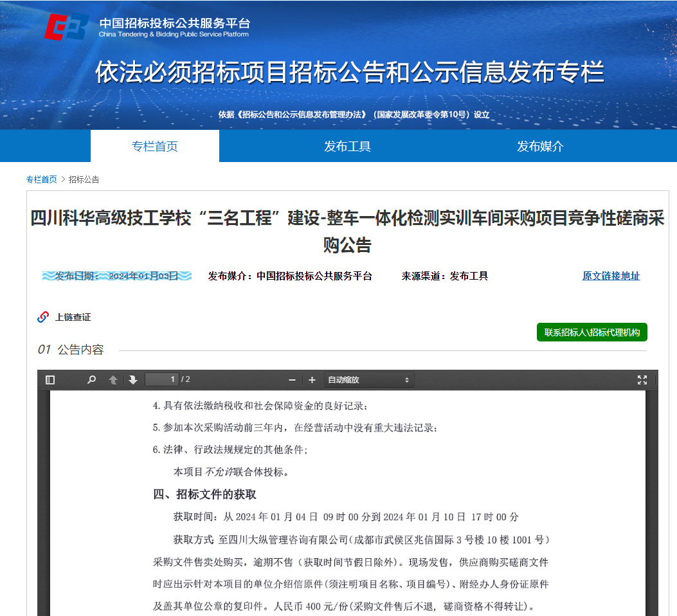This screenshot has height=616, width=677.
Task: Click the banner heading 依法必须招标项目招标公告和公示信息发布专栏
Action: pos(349,71)
